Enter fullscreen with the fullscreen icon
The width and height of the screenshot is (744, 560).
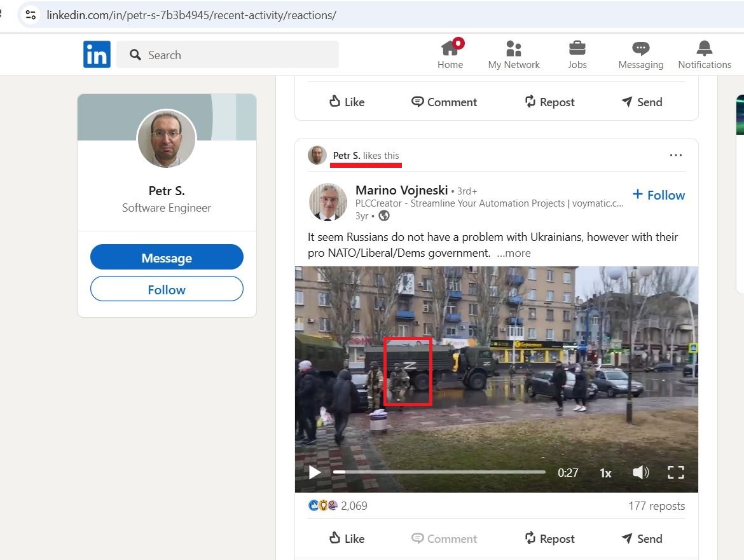click(x=676, y=472)
